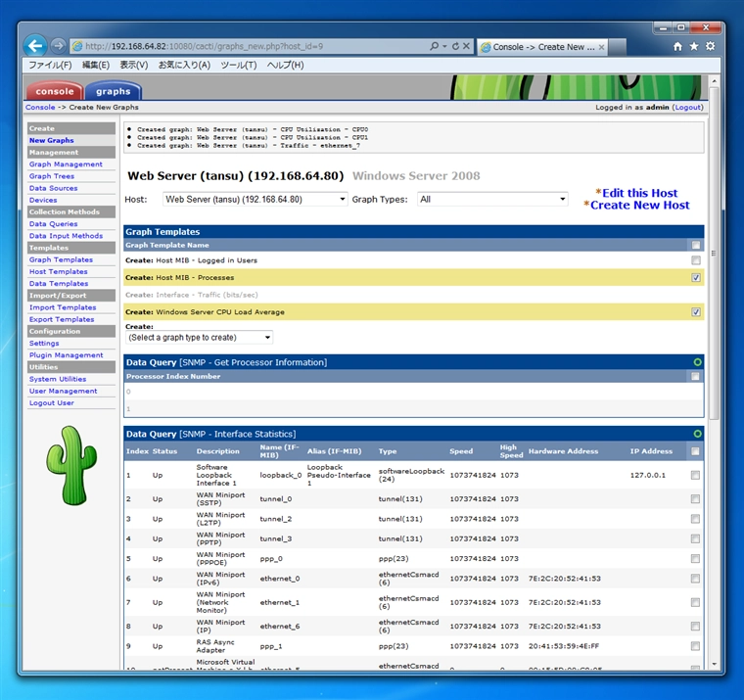
Task: Check the Host MIB - Logged in Users checkbox
Action: click(x=696, y=260)
